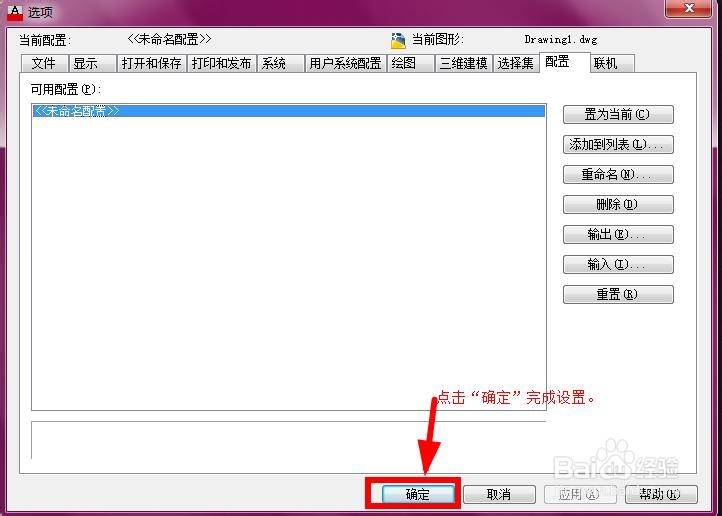
Task: Click the 删除(D) button
Action: pyautogui.click(x=618, y=204)
